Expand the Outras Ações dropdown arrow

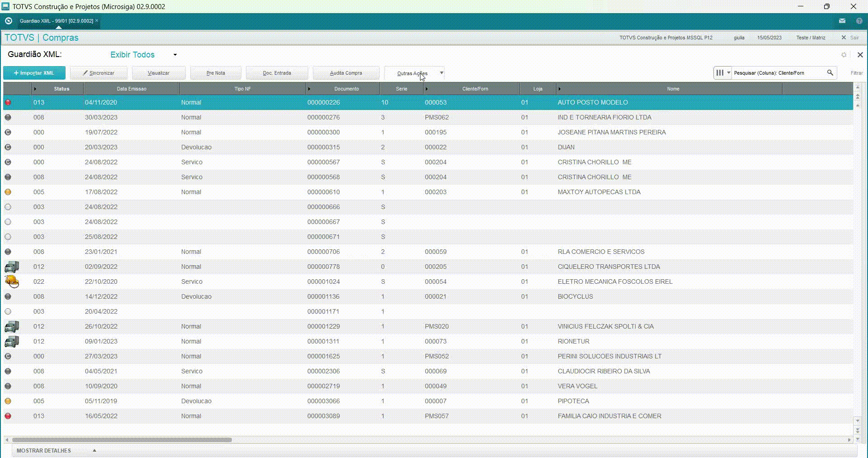pyautogui.click(x=442, y=73)
